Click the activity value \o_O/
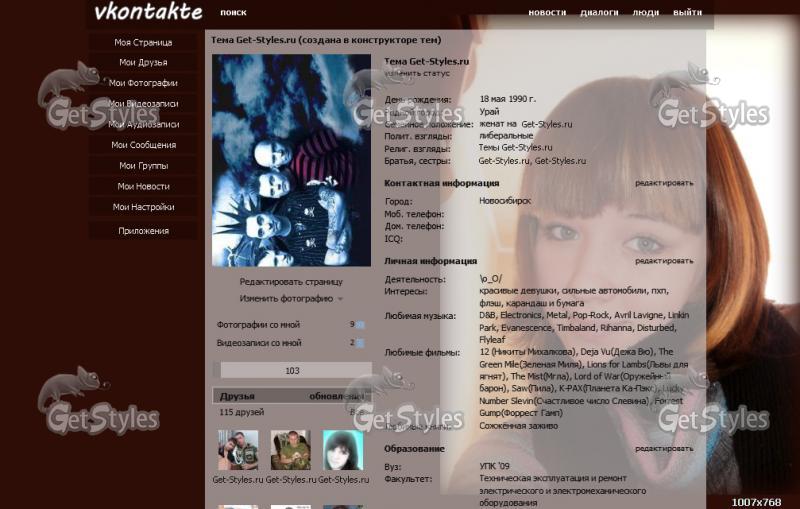Screen dimensions: 800x509 490,279
